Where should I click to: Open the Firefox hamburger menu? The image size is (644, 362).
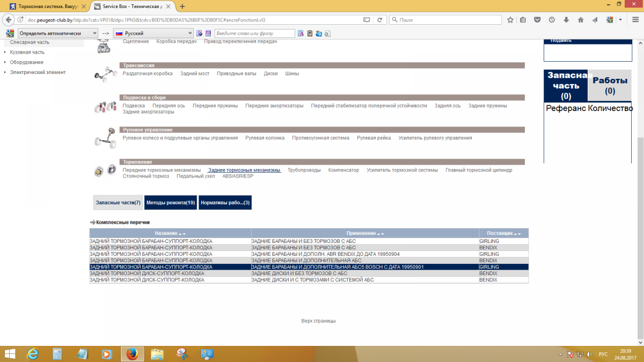point(635,20)
